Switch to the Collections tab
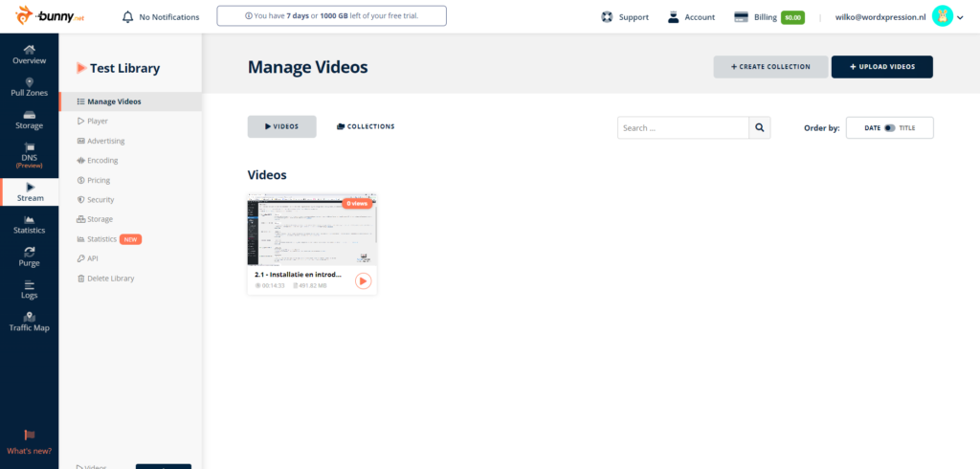 [x=366, y=126]
